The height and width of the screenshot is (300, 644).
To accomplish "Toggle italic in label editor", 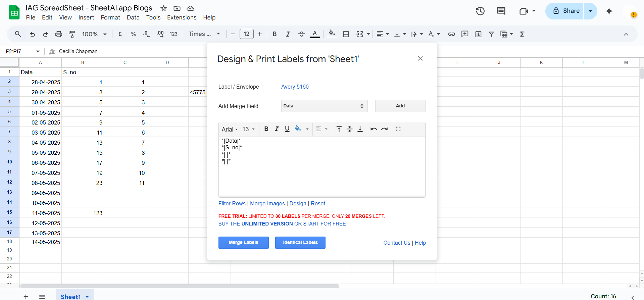I will pos(277,129).
